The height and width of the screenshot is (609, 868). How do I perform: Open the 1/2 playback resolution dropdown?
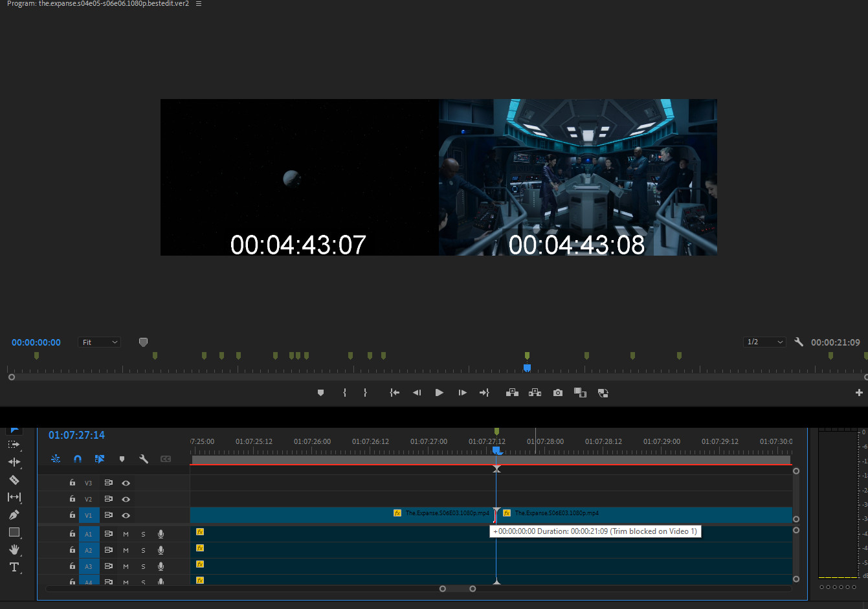(764, 342)
